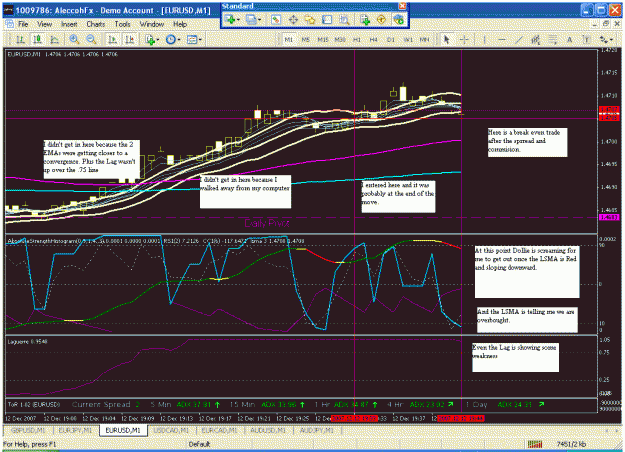Open the Insert menu
This screenshot has height=452, width=625.
click(x=69, y=24)
